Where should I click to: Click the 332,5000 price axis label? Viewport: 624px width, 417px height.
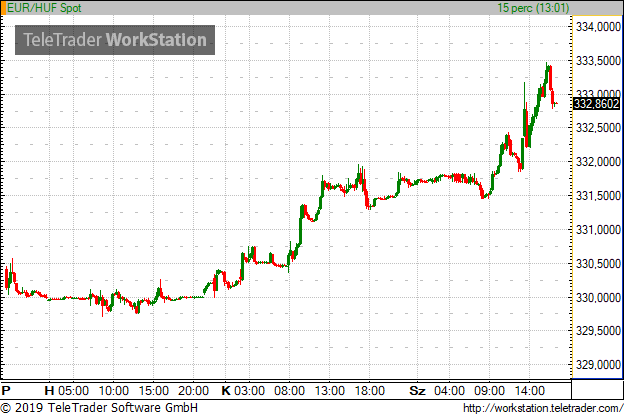tap(598, 128)
